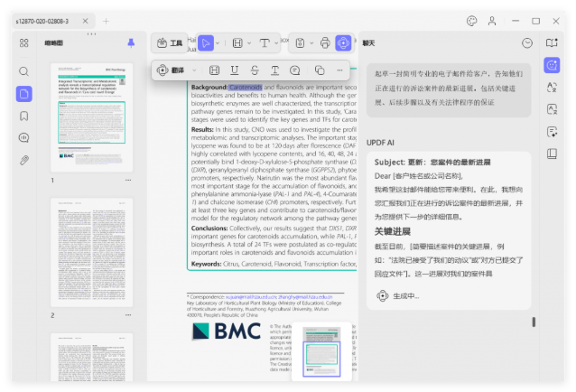Click the BMC logo on the page
Viewport: 576px width, 392px height.
point(227,331)
